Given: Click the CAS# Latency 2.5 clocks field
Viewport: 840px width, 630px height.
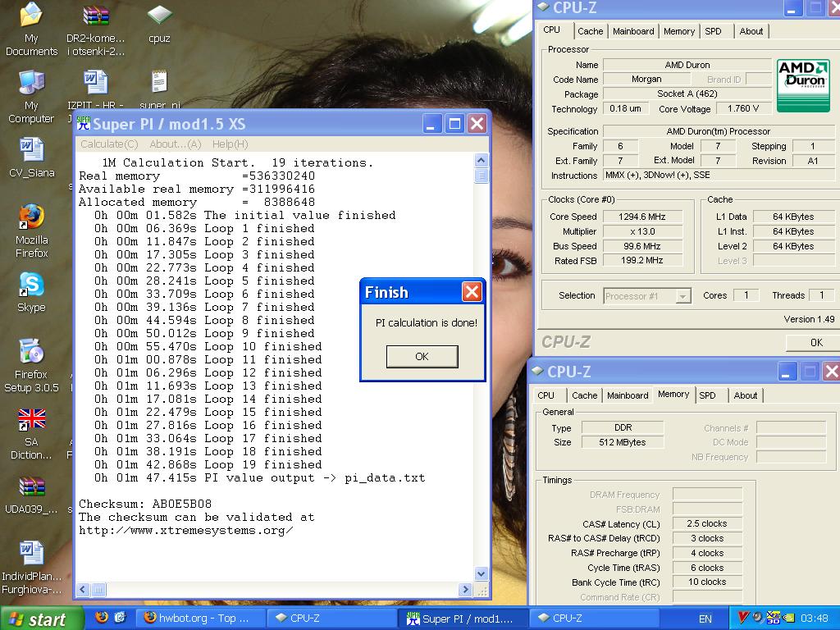Looking at the screenshot, I should point(707,523).
